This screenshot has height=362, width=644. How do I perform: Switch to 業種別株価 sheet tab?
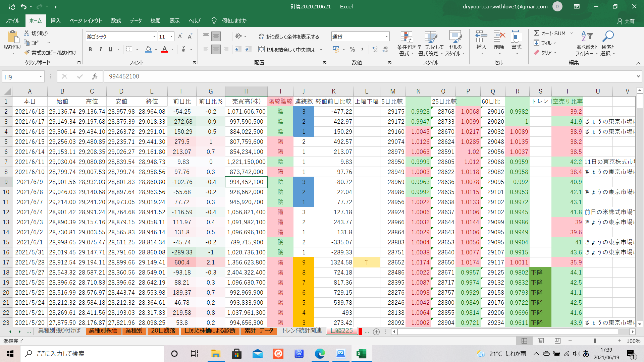coord(103,331)
